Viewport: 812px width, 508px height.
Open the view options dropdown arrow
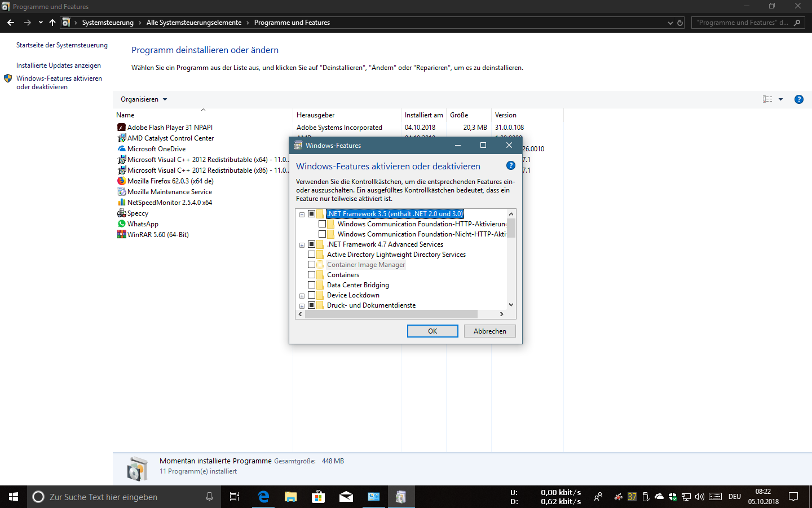(780, 99)
